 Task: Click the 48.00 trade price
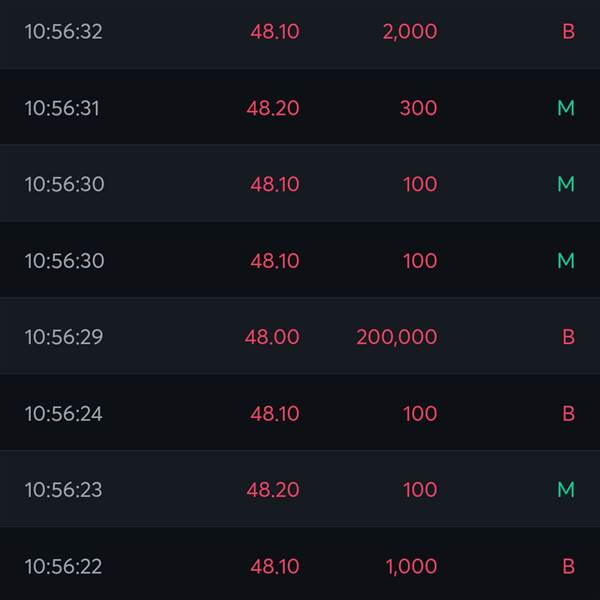coord(272,337)
